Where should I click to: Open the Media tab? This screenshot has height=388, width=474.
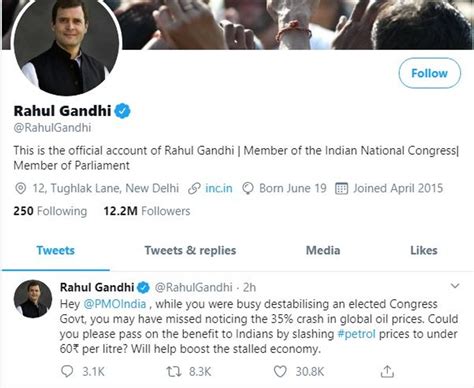pos(323,250)
